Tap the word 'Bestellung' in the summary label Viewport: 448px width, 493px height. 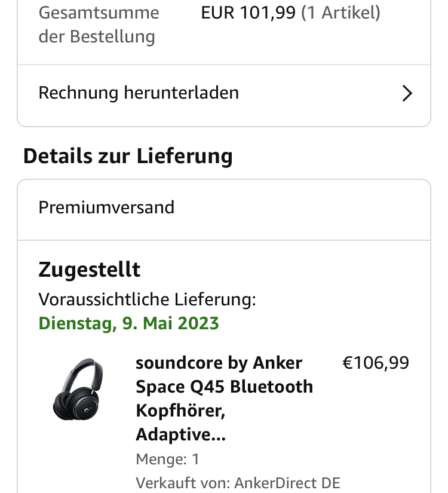coord(112,36)
